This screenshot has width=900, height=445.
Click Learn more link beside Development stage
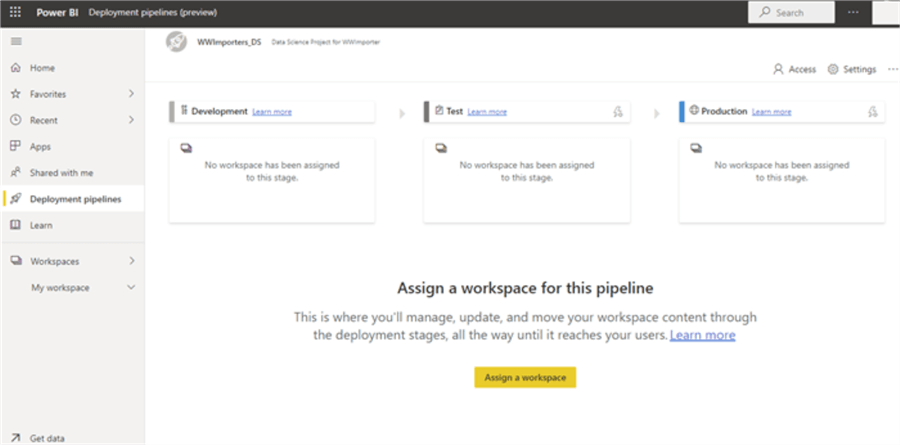point(272,112)
